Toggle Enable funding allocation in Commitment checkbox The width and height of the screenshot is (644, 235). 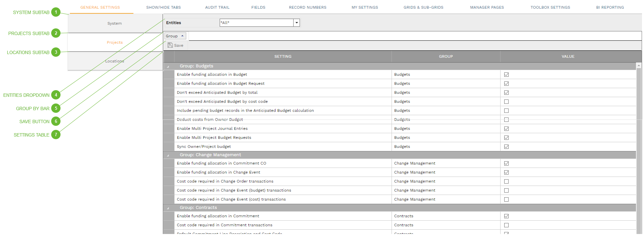pyautogui.click(x=506, y=216)
